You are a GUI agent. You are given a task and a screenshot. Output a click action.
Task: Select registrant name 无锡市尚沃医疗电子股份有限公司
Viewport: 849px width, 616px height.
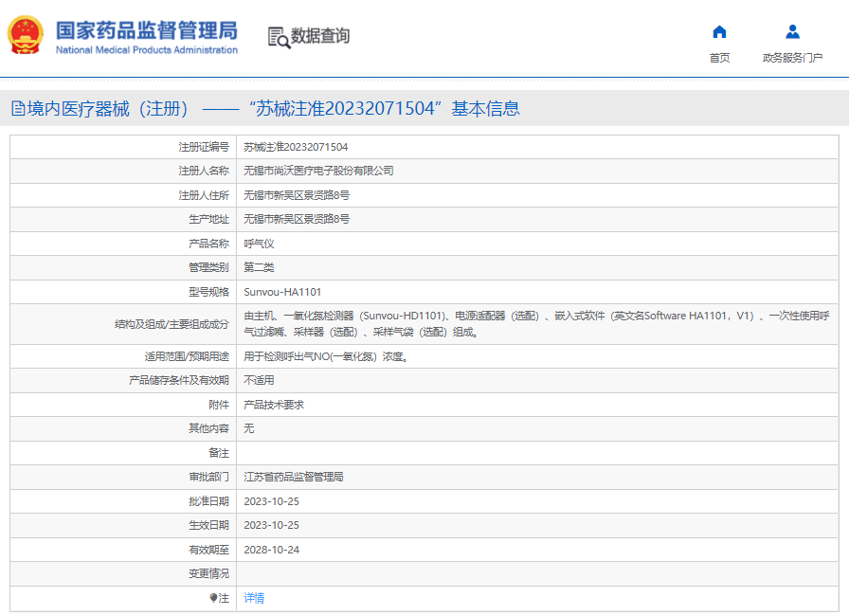click(x=318, y=171)
